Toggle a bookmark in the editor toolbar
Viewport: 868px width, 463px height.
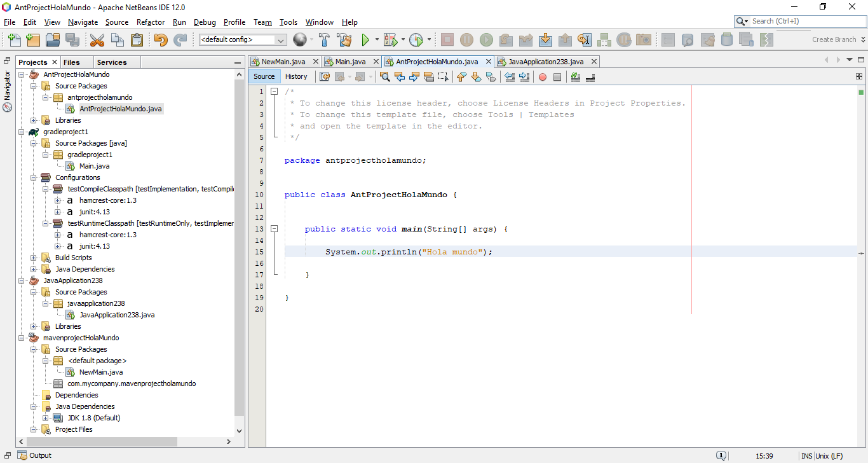tap(490, 77)
